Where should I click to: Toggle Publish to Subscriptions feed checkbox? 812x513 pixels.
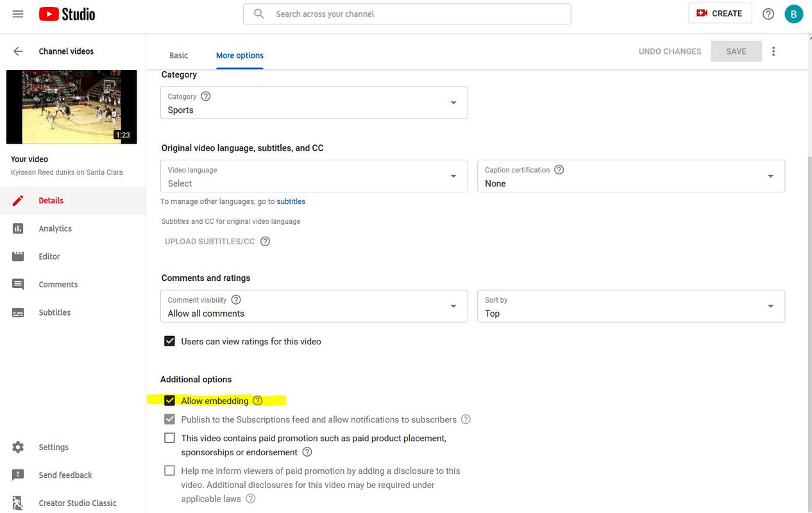click(169, 419)
